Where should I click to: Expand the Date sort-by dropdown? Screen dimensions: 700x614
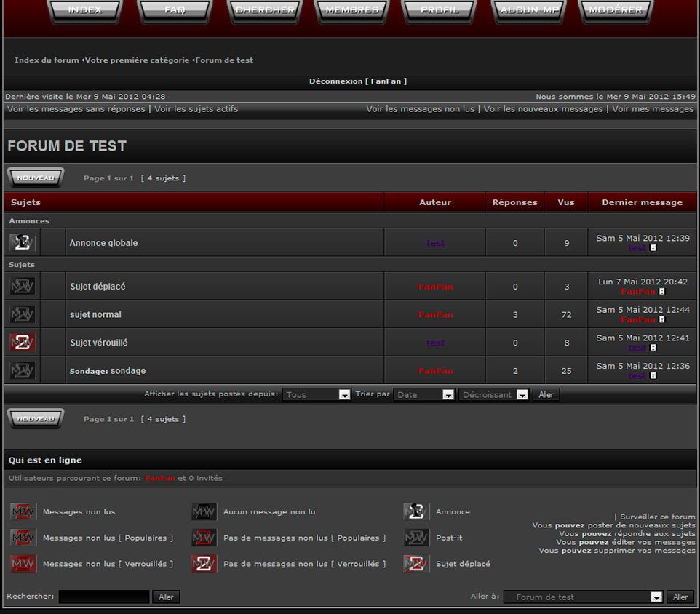423,394
